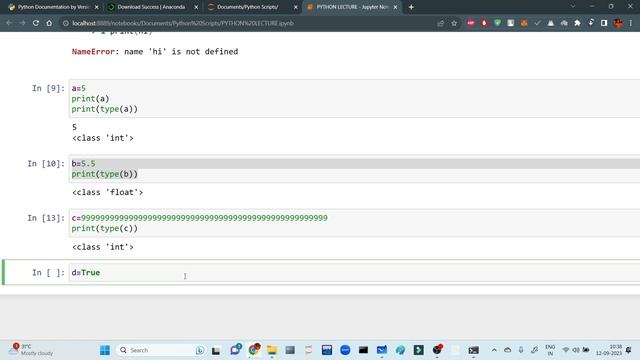
Task: Open the red shield extension icon
Action: 484,23
